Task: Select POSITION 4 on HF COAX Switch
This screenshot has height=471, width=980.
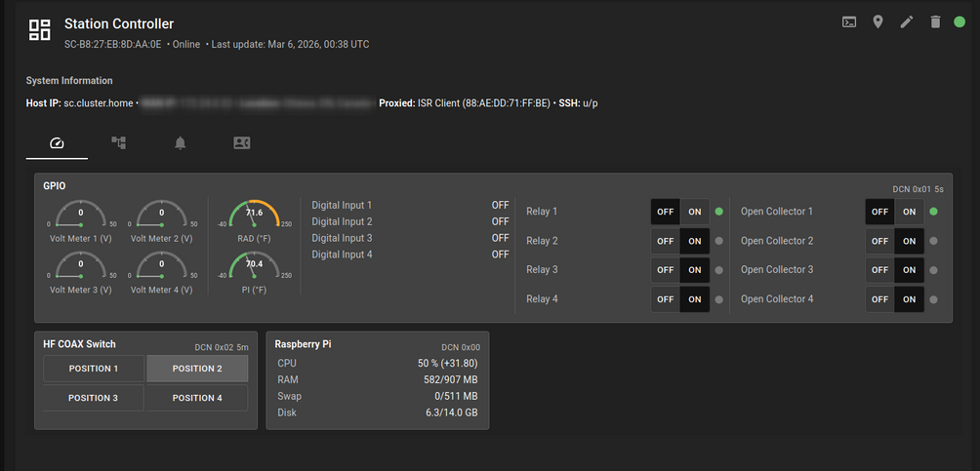Action: pos(197,398)
